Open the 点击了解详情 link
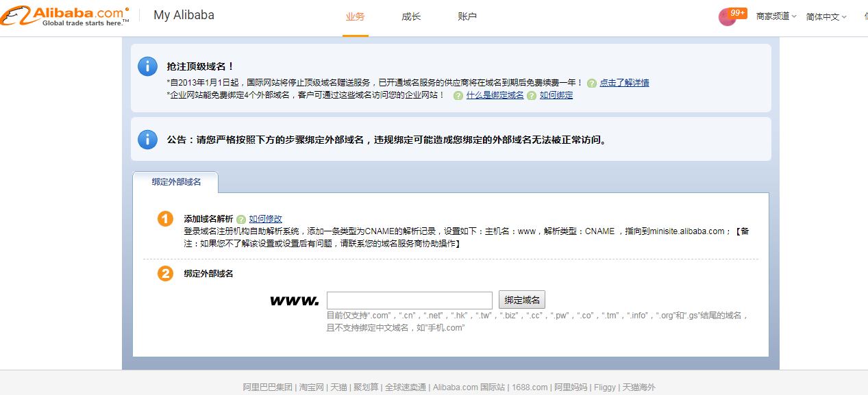Viewport: 868px width, 395px height. (x=624, y=83)
